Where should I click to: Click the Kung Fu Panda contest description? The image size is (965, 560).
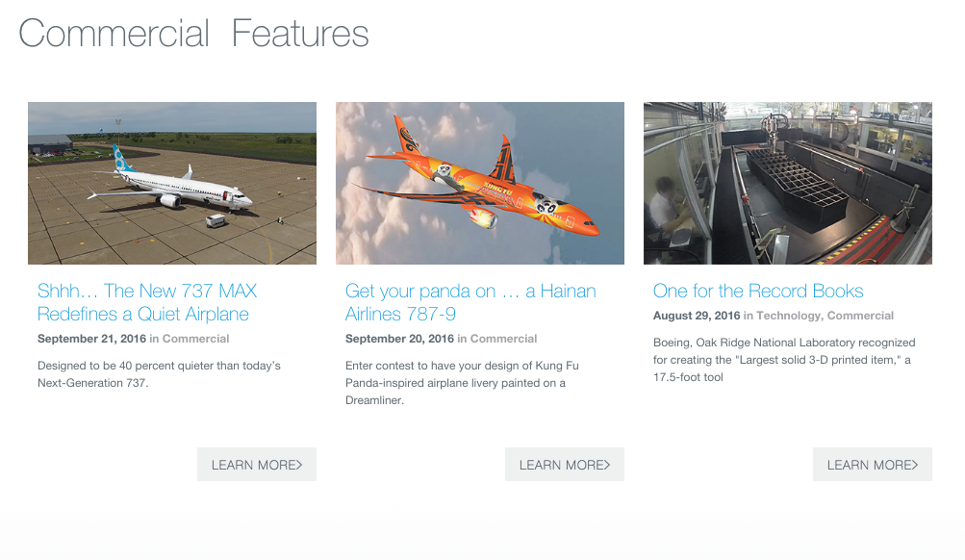click(462, 383)
